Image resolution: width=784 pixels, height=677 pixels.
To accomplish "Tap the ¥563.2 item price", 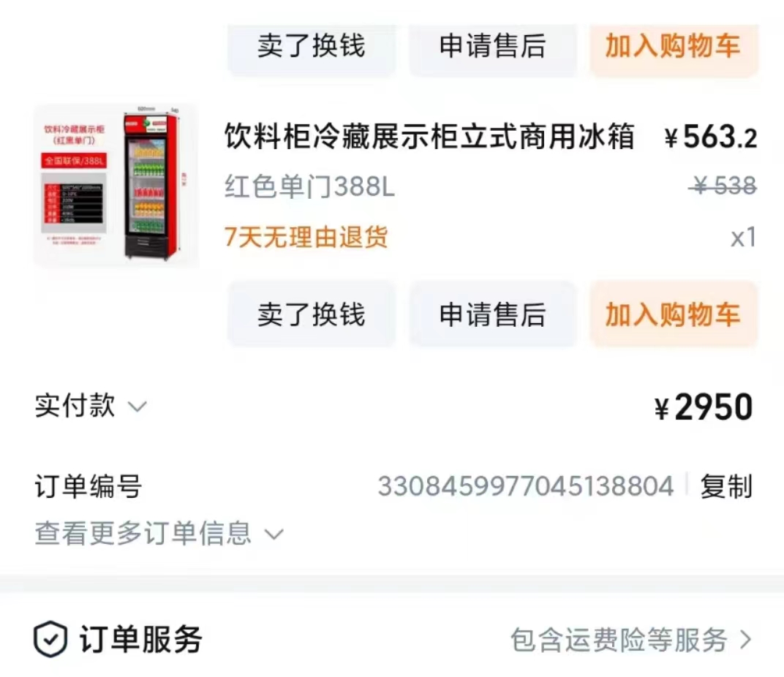I will (711, 137).
